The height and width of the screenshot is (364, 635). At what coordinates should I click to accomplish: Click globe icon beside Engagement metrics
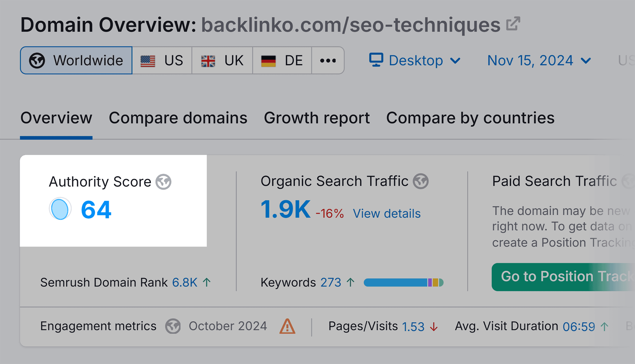[173, 326]
